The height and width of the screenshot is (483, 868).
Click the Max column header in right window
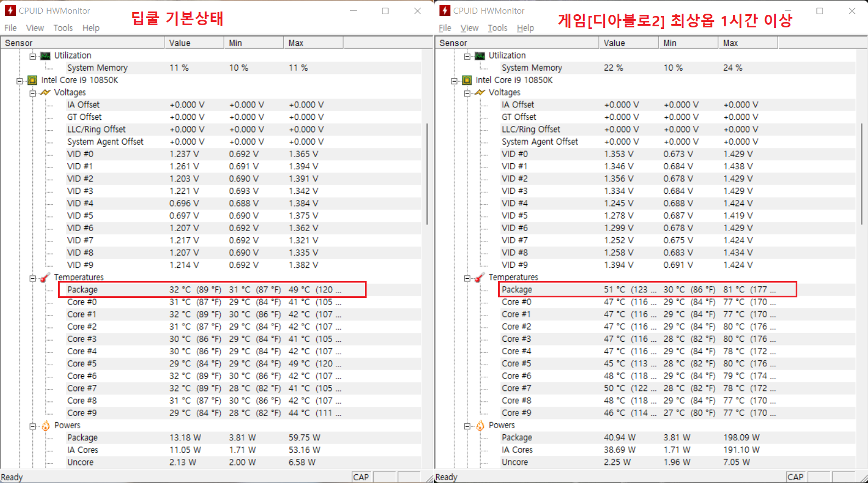748,43
